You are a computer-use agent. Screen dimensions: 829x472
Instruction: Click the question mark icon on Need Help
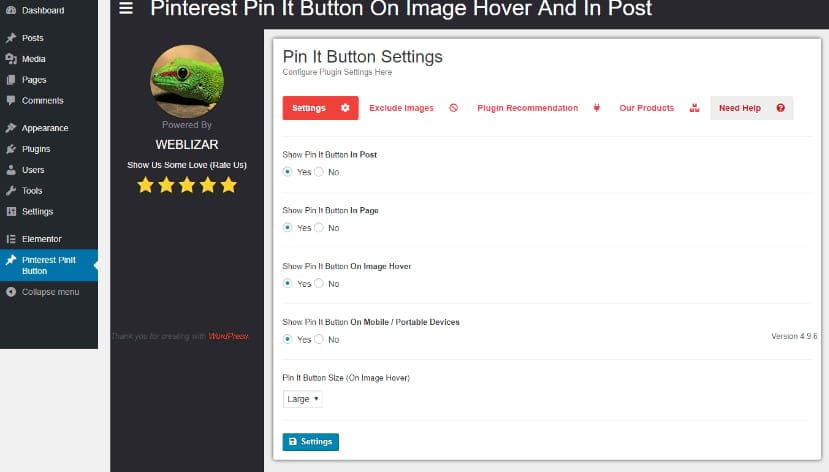[780, 108]
